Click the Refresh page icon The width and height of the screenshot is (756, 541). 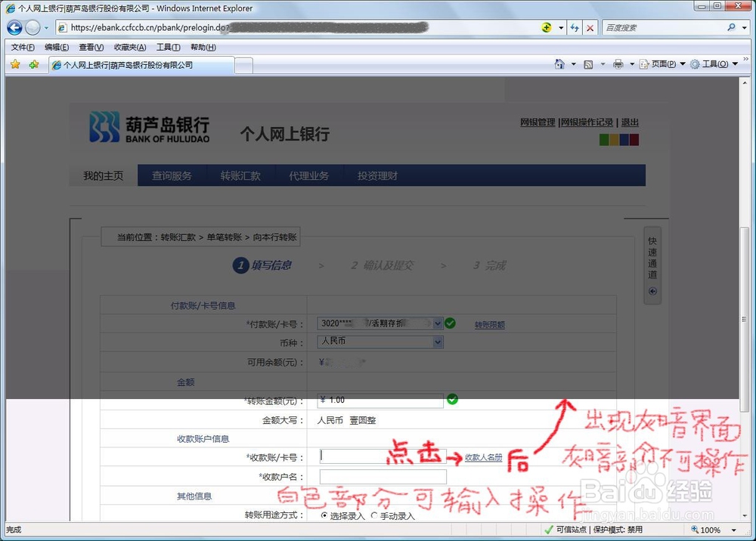click(575, 28)
